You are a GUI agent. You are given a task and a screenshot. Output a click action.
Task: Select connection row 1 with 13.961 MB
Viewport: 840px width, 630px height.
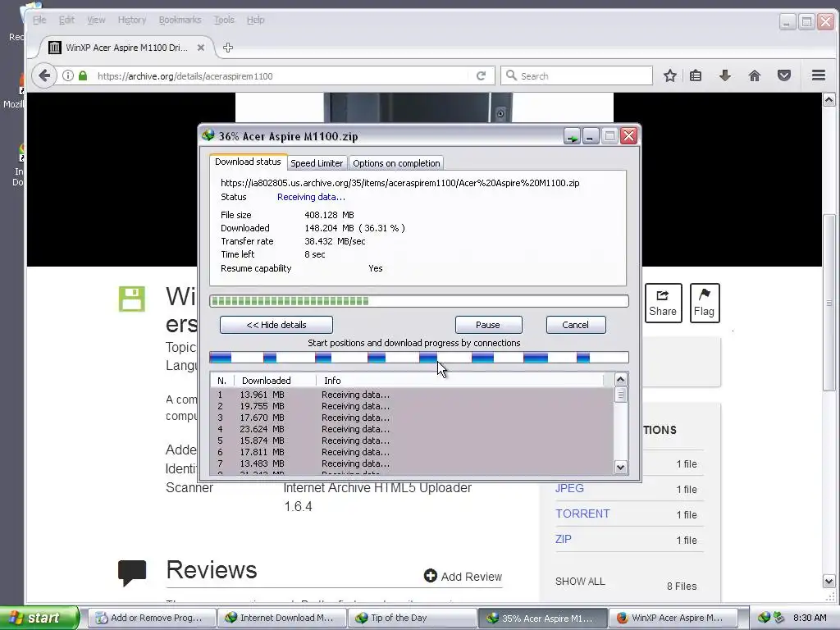pos(412,395)
